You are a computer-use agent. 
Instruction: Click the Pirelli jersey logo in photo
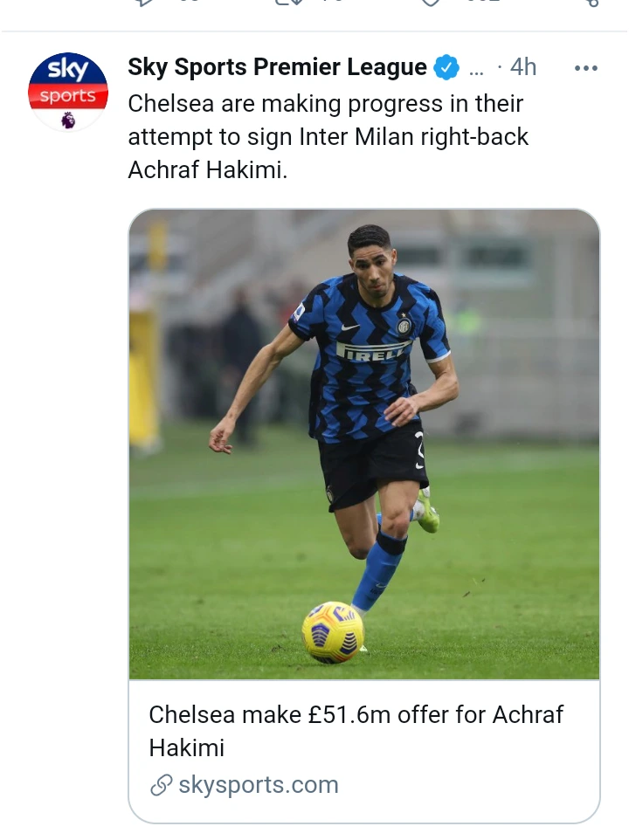tap(371, 351)
